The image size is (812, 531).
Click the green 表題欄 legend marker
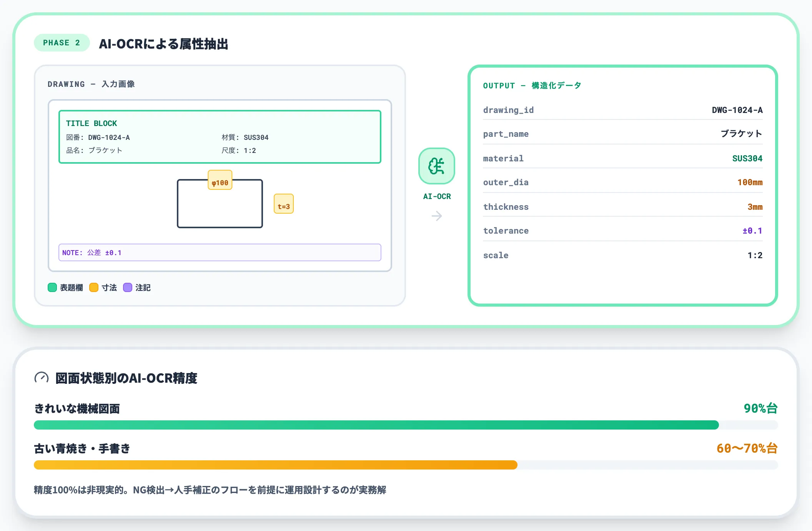[52, 287]
